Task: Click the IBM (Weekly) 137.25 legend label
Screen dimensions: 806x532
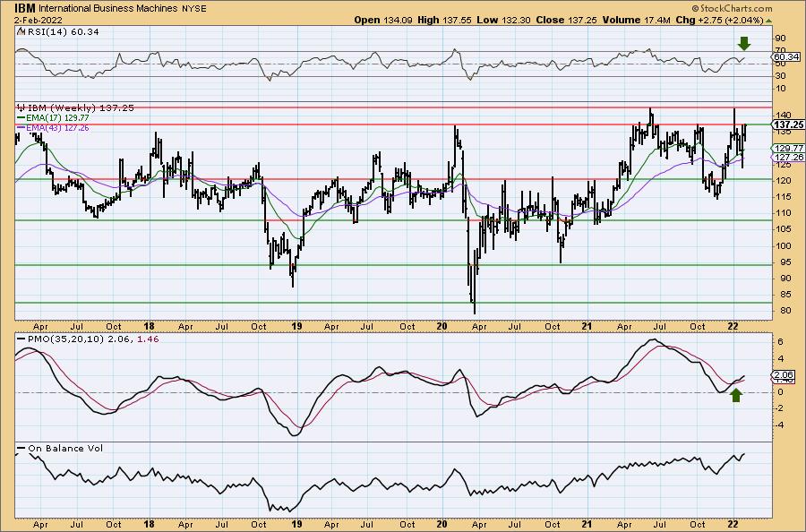Action: coord(81,108)
